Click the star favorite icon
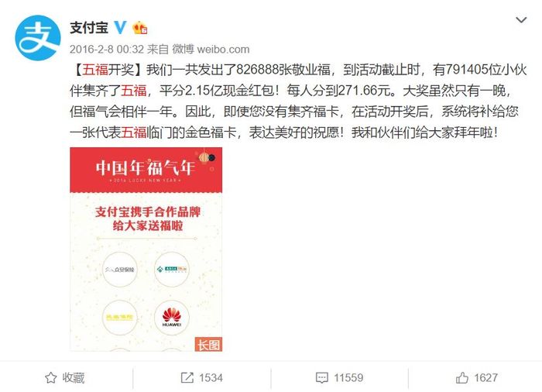The image size is (542, 392). click(51, 378)
